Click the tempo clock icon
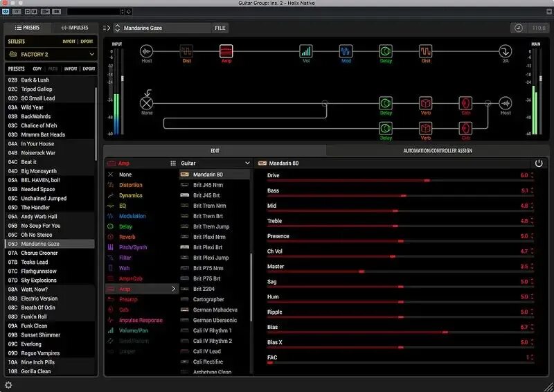The width and height of the screenshot is (554, 392). [518, 28]
